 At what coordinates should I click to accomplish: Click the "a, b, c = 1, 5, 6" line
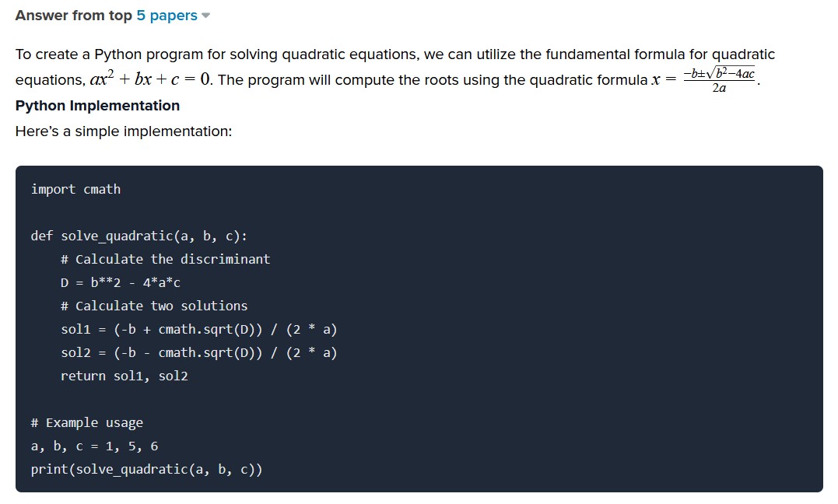click(x=94, y=446)
